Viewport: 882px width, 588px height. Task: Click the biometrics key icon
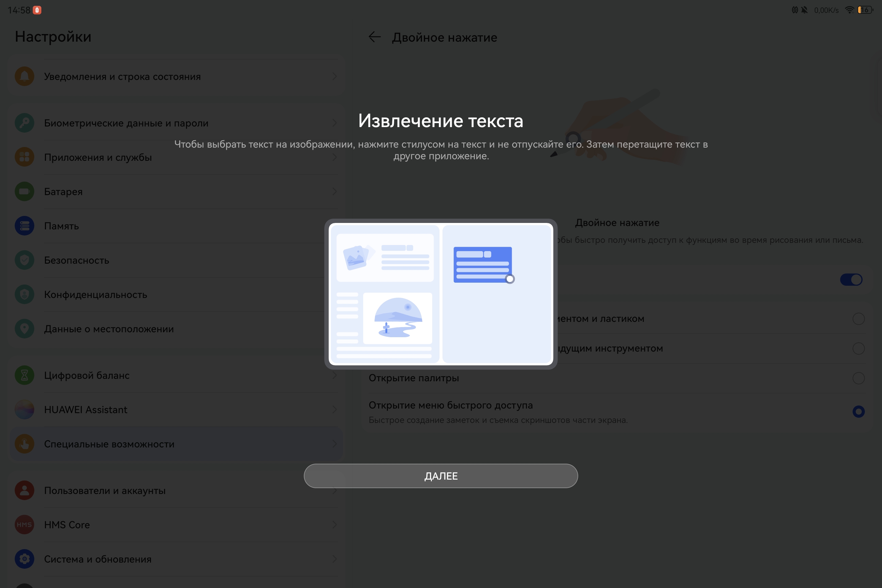coord(24,123)
